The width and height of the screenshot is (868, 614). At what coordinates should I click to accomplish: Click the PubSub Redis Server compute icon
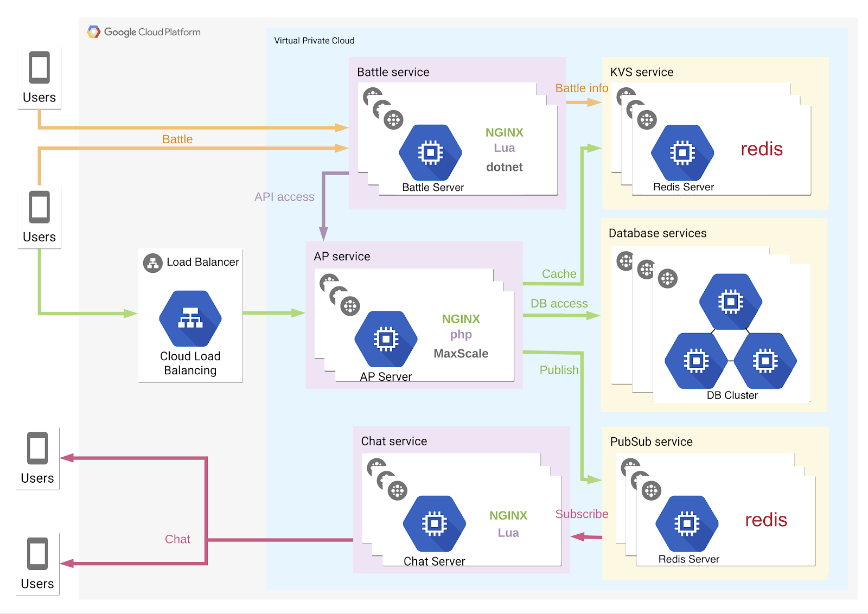(687, 523)
